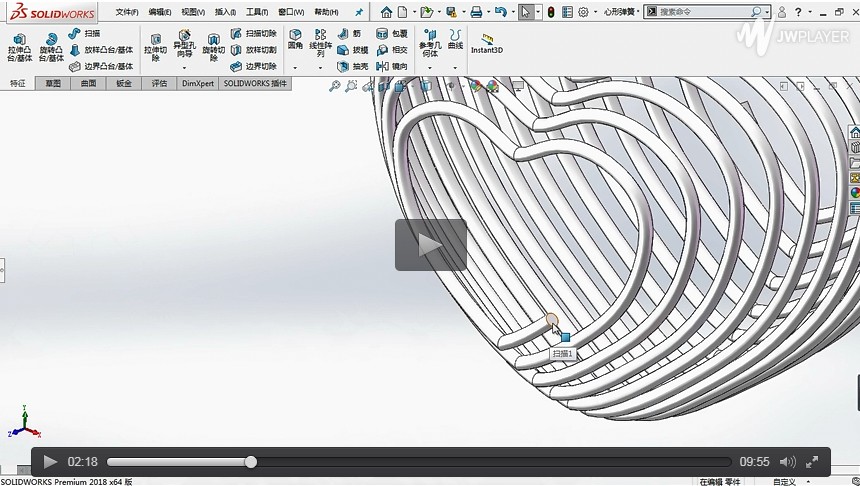Screen dimensions: 860x486
Task: Switch to the 草图 Sketch tab
Action: pyautogui.click(x=53, y=84)
